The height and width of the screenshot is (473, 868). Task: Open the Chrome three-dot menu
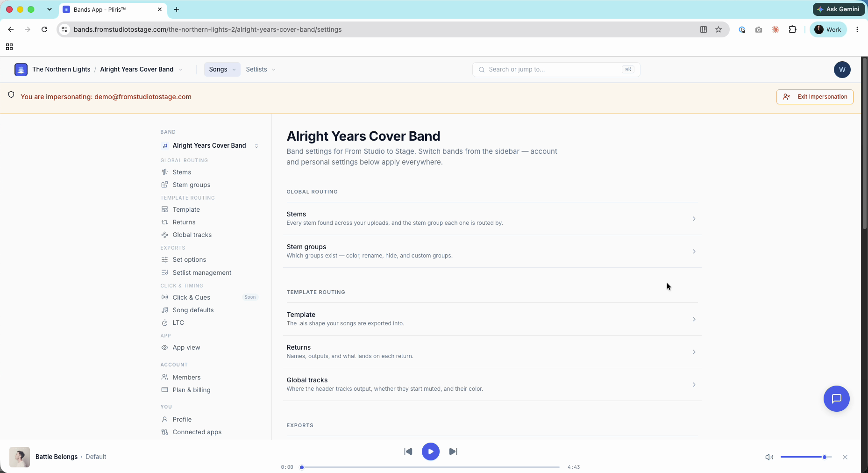coord(857,29)
